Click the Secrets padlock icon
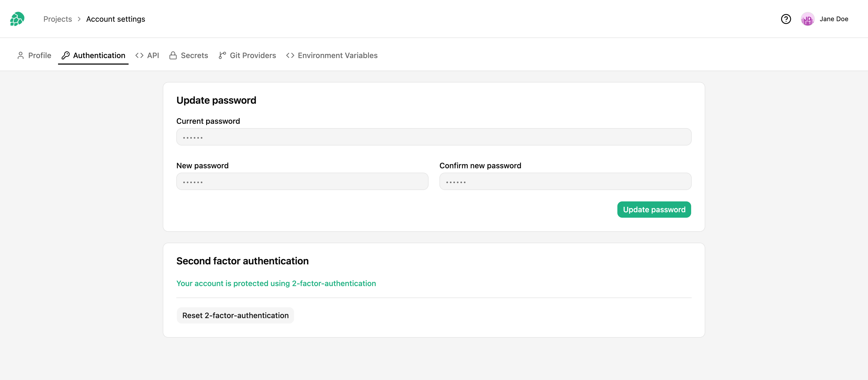The width and height of the screenshot is (868, 380). (173, 55)
